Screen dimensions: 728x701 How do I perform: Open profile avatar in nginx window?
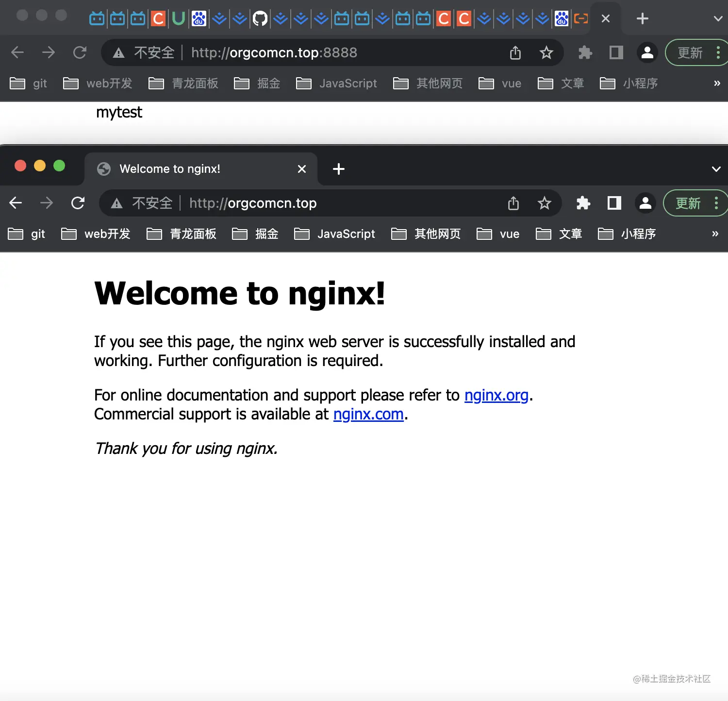click(645, 203)
